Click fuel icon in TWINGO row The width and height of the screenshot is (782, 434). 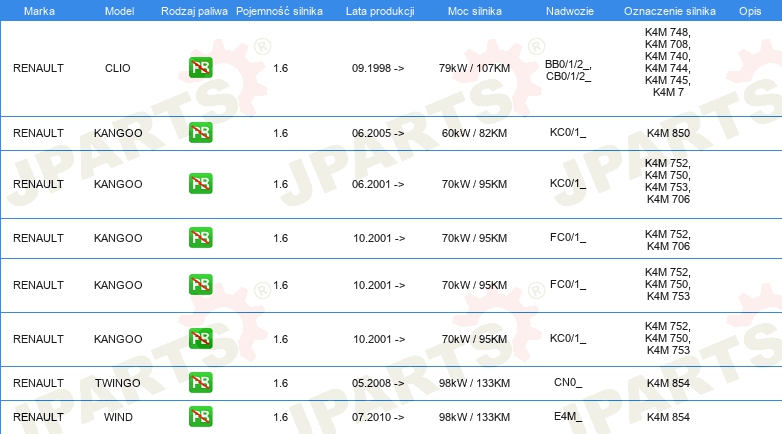coord(200,383)
